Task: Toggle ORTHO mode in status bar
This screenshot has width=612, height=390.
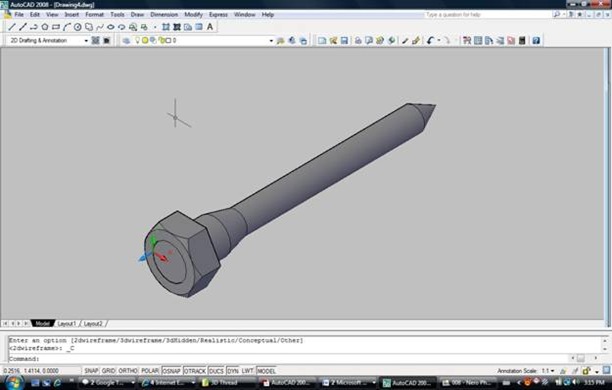Action: [128, 370]
